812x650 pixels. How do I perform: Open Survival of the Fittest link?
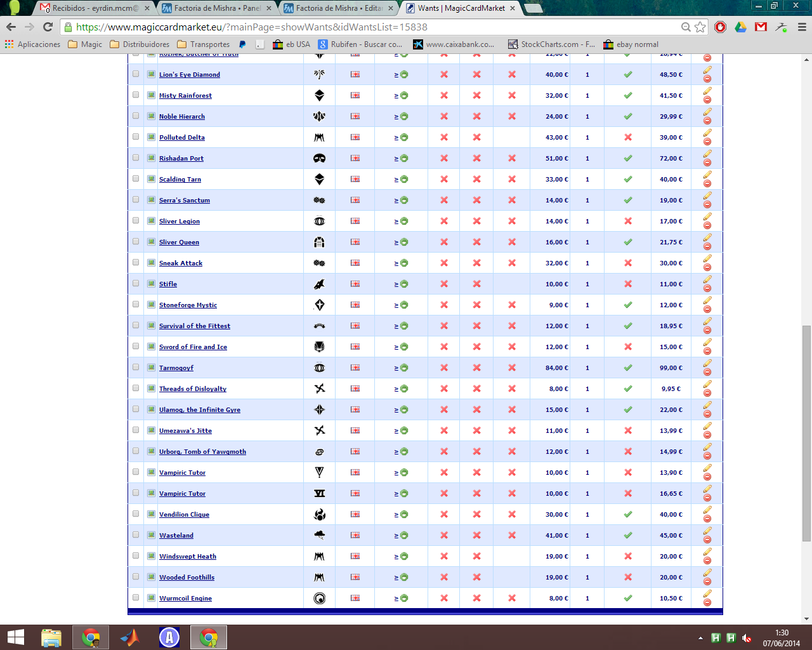tap(195, 326)
